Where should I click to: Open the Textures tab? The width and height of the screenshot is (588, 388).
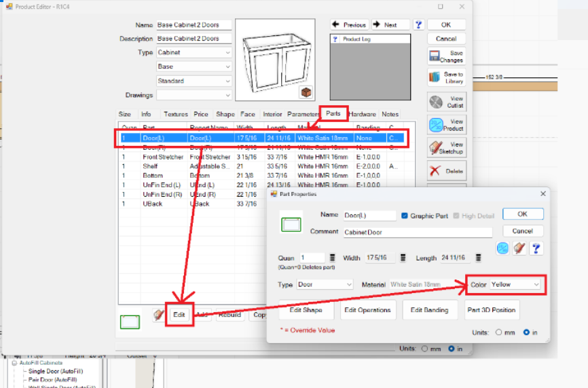175,115
